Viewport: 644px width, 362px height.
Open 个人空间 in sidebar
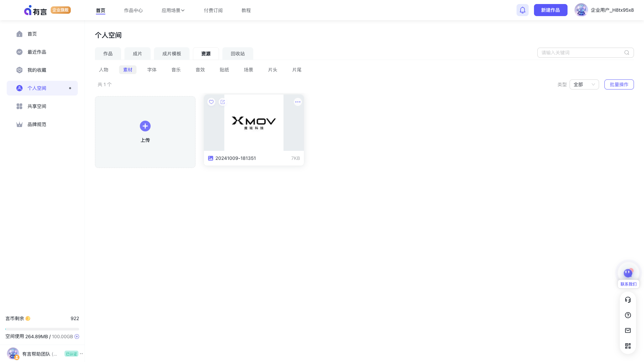pos(42,88)
